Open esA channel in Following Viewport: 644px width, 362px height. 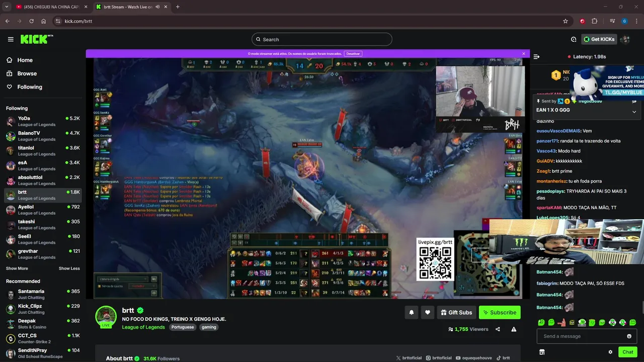coord(43,165)
